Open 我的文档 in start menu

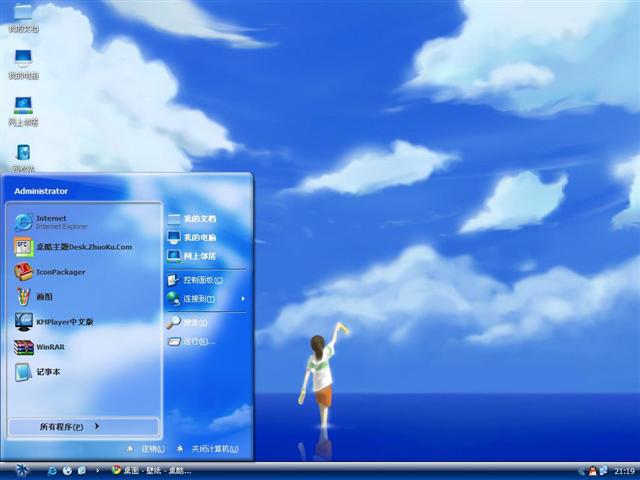coord(192,219)
